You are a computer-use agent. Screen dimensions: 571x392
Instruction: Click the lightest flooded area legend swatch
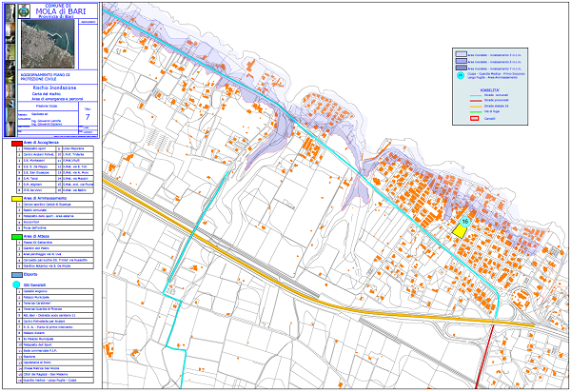pyautogui.click(x=462, y=54)
